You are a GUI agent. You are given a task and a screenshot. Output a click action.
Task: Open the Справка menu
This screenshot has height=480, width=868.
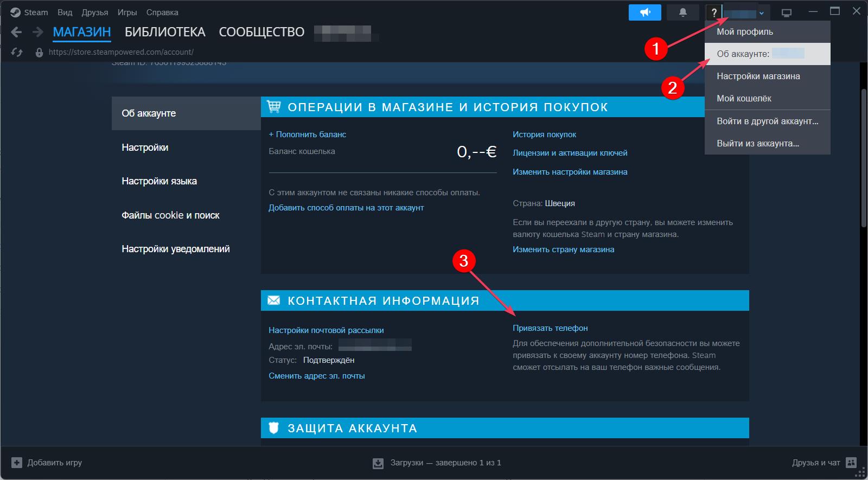pyautogui.click(x=162, y=12)
